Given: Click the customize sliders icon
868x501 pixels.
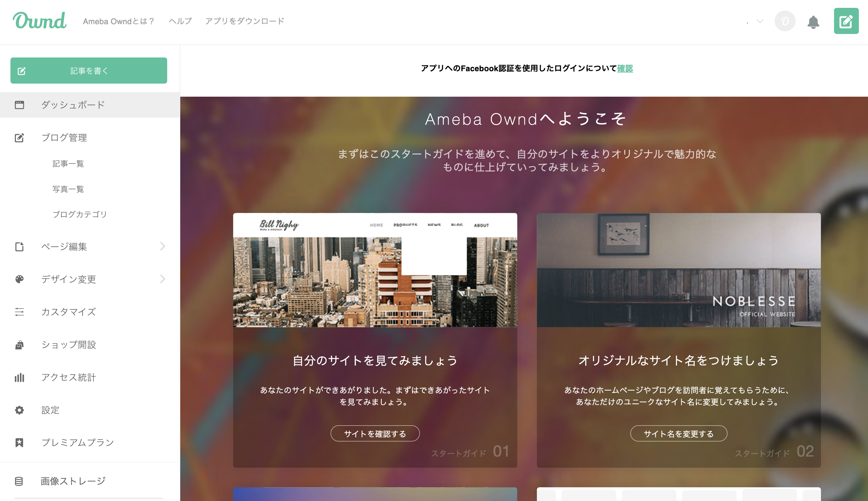Looking at the screenshot, I should point(19,312).
